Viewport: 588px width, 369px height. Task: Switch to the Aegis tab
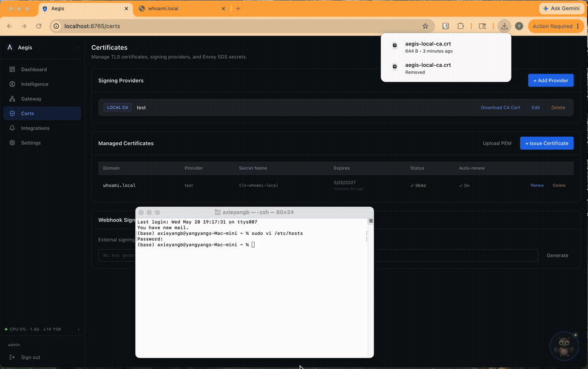tap(58, 9)
